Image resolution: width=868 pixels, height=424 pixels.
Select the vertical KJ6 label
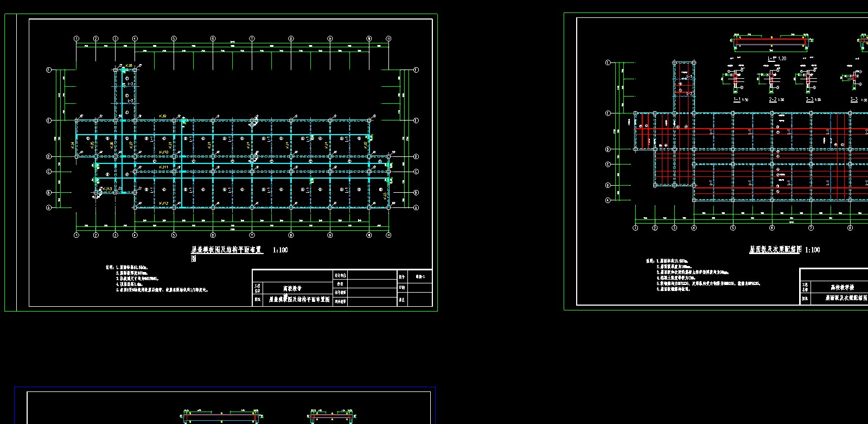point(112,145)
